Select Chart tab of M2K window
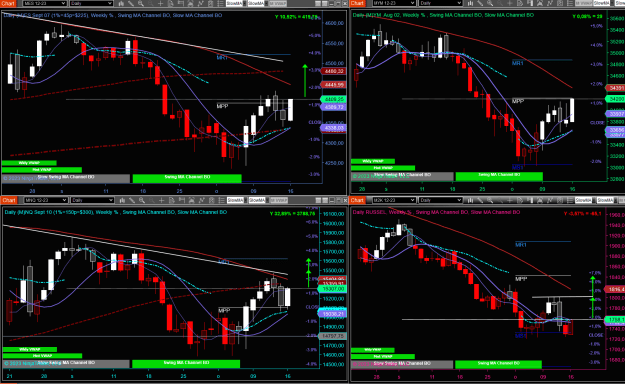625x384 pixels. [x=358, y=200]
